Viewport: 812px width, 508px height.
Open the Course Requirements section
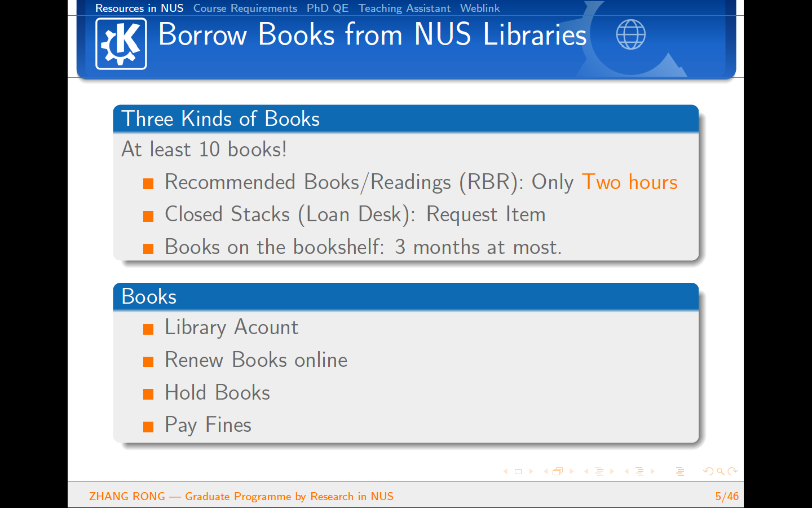pos(245,8)
